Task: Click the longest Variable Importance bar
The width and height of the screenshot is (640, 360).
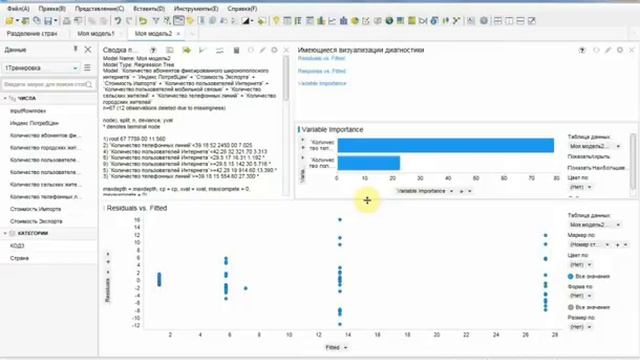Action: [x=445, y=145]
